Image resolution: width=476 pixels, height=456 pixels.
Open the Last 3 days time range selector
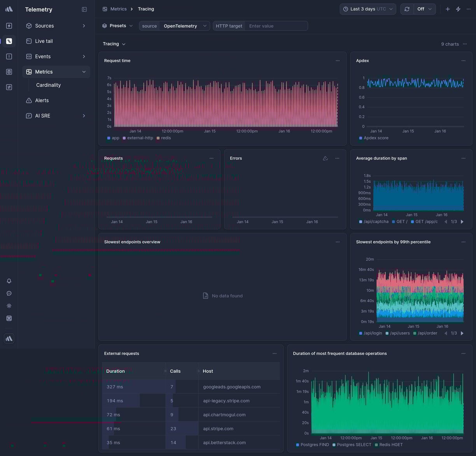point(367,9)
